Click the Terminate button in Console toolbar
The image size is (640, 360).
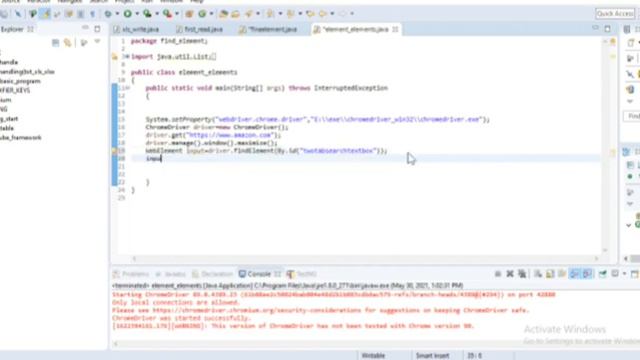tap(498, 274)
